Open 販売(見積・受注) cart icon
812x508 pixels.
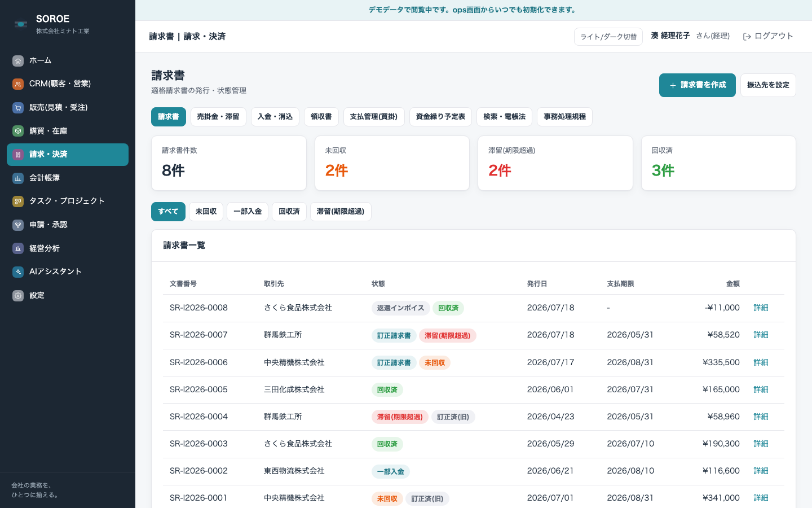pos(18,108)
